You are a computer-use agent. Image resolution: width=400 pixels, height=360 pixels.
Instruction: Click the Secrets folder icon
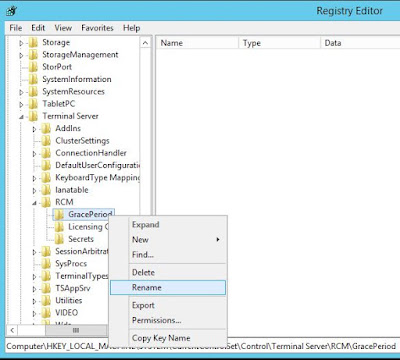click(59, 239)
